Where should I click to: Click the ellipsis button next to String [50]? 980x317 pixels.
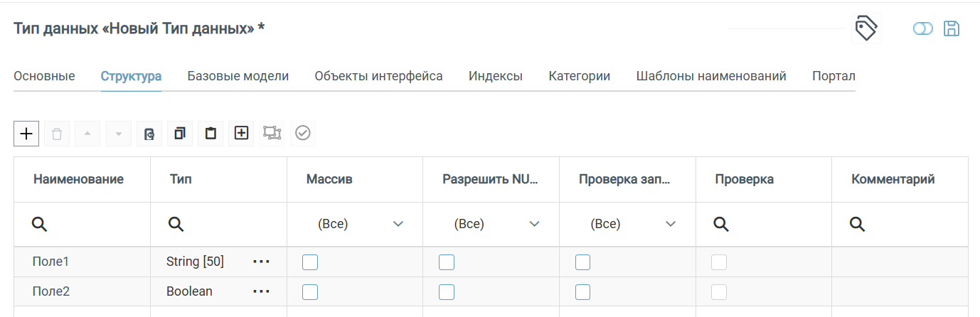coord(261,262)
